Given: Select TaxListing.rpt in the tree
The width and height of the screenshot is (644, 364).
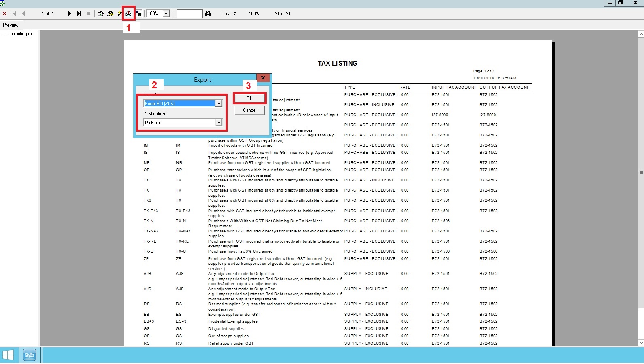Looking at the screenshot, I should pos(20,34).
